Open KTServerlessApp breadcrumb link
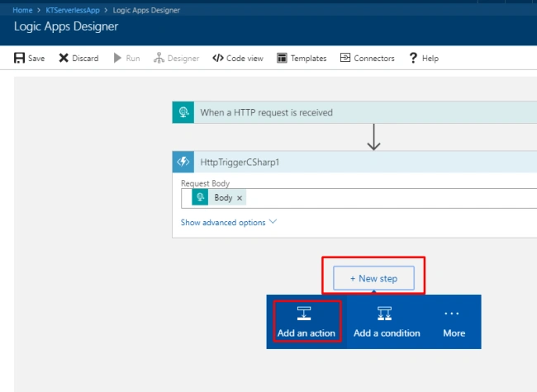Screen dimensions: 537x392 point(73,10)
